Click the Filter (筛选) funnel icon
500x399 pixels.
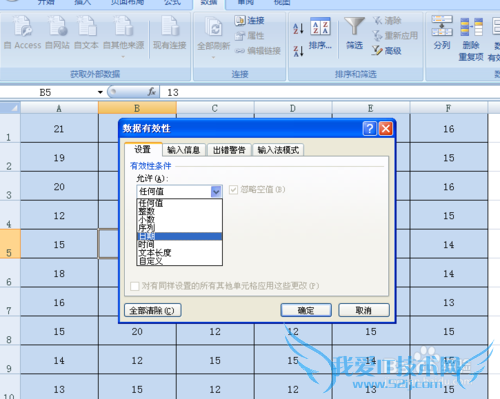pos(354,33)
